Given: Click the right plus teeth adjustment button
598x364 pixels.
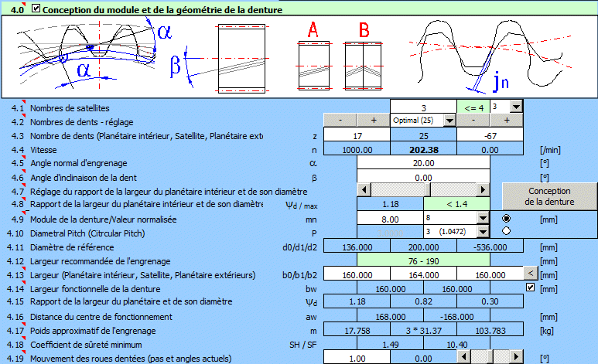Looking at the screenshot, I should pyautogui.click(x=507, y=120).
